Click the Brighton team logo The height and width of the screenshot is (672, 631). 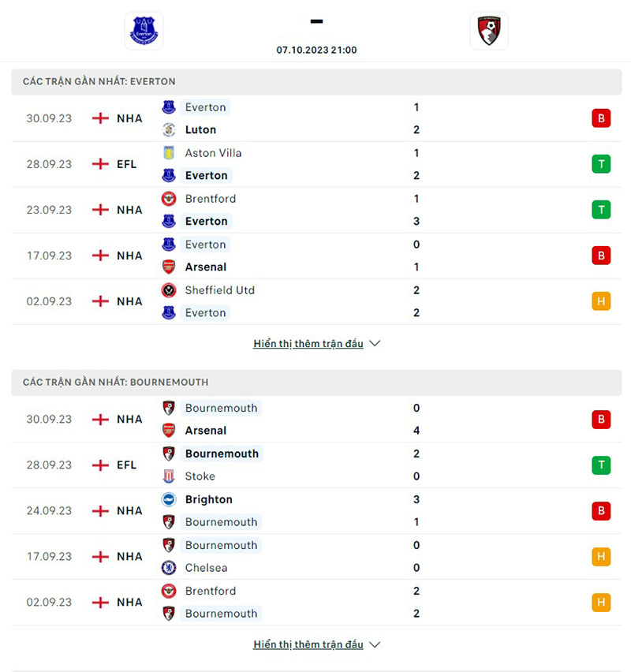[169, 499]
